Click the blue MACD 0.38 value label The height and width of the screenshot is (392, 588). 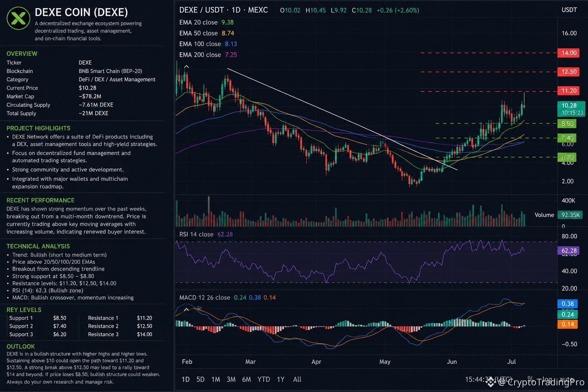pyautogui.click(x=567, y=304)
